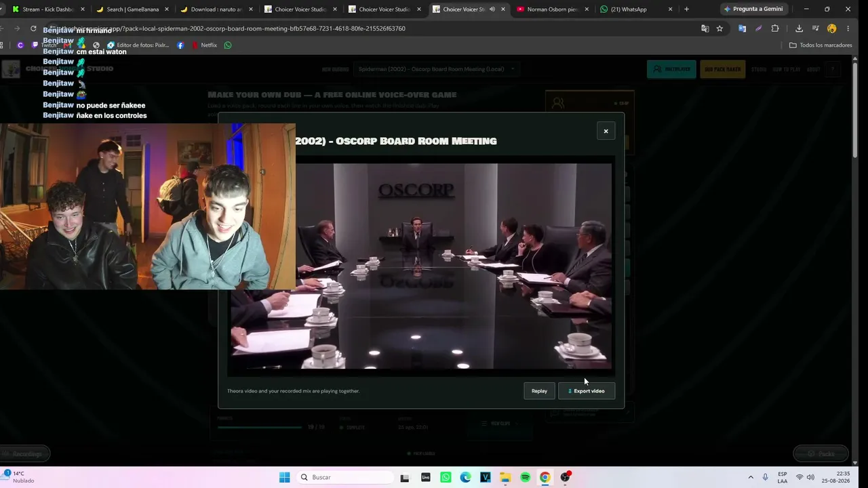Image resolution: width=868 pixels, height=488 pixels.
Task: Click the microphone tray icon
Action: (766, 477)
